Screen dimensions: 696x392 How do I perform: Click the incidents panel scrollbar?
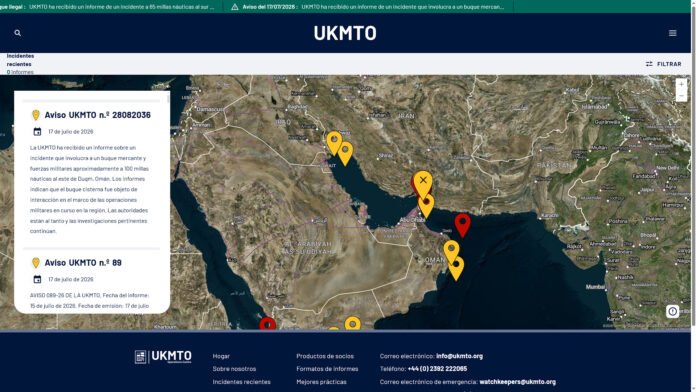[168, 98]
